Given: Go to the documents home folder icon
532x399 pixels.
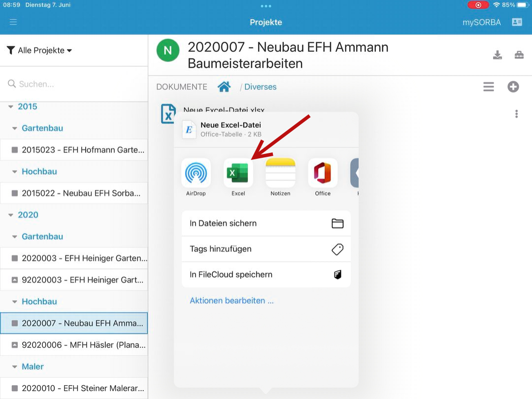Looking at the screenshot, I should 224,87.
